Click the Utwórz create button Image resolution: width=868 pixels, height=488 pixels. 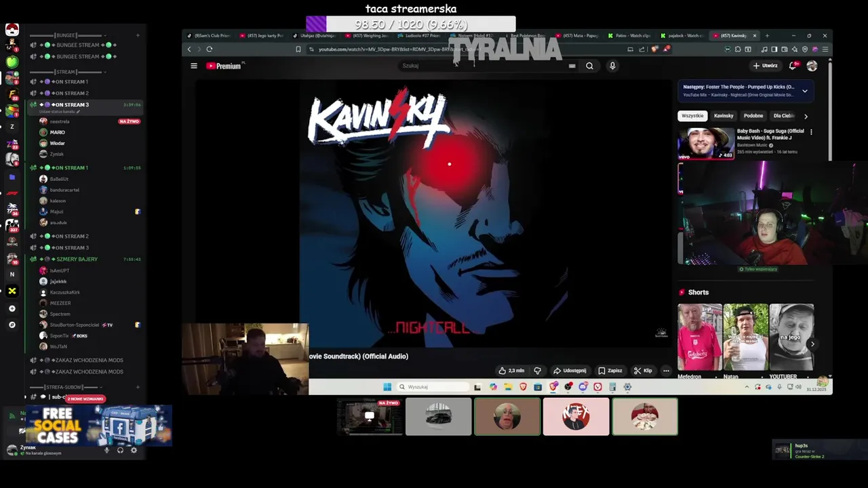[765, 66]
